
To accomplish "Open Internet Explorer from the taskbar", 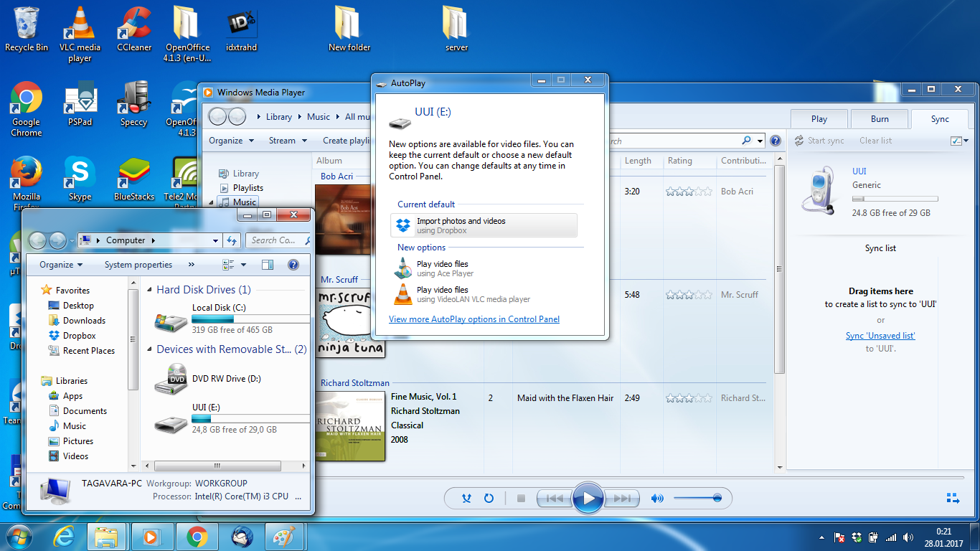I will (x=65, y=537).
